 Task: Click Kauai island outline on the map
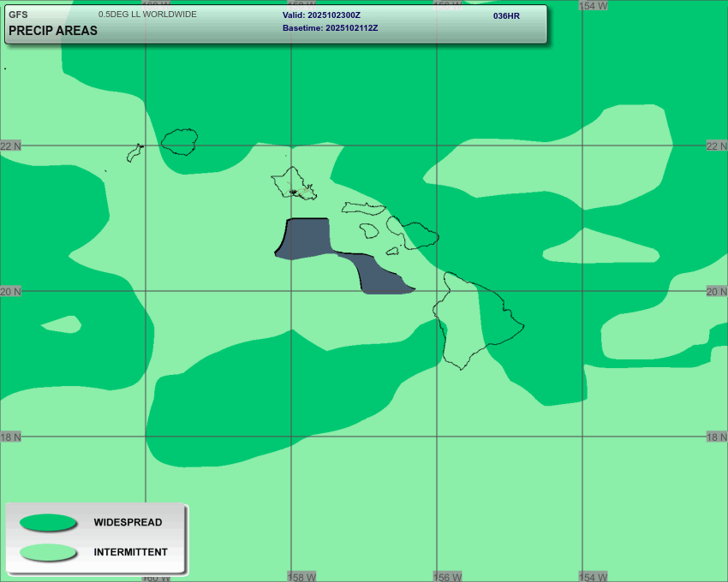[x=180, y=141]
